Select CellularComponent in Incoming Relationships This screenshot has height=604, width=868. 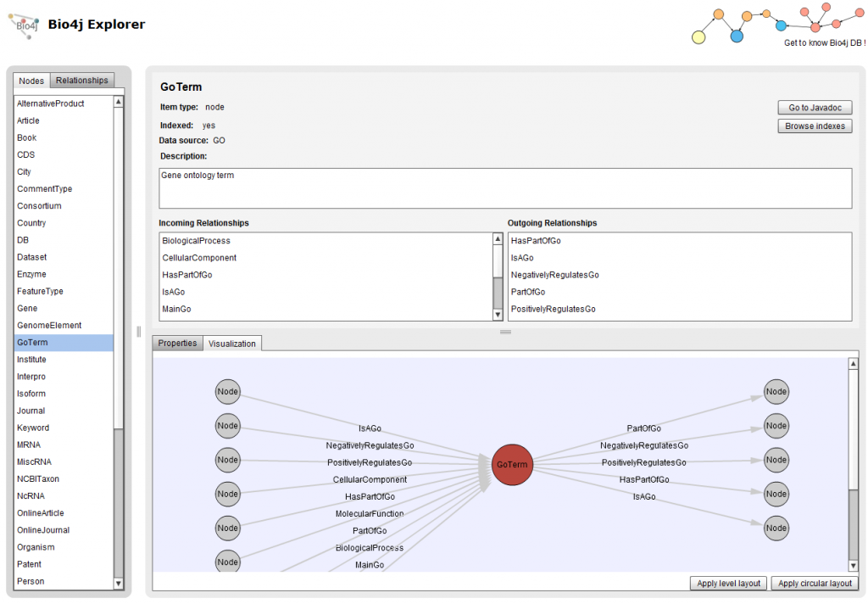coord(326,258)
